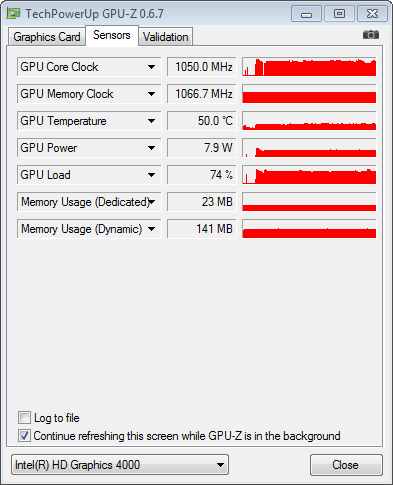The height and width of the screenshot is (485, 393).
Task: Disable Continue refreshing in background checkbox
Action: tap(24, 436)
